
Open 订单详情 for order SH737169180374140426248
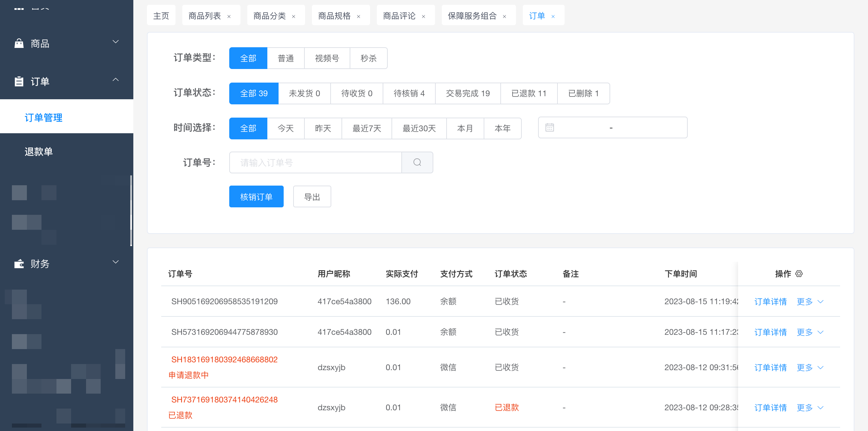pos(771,408)
